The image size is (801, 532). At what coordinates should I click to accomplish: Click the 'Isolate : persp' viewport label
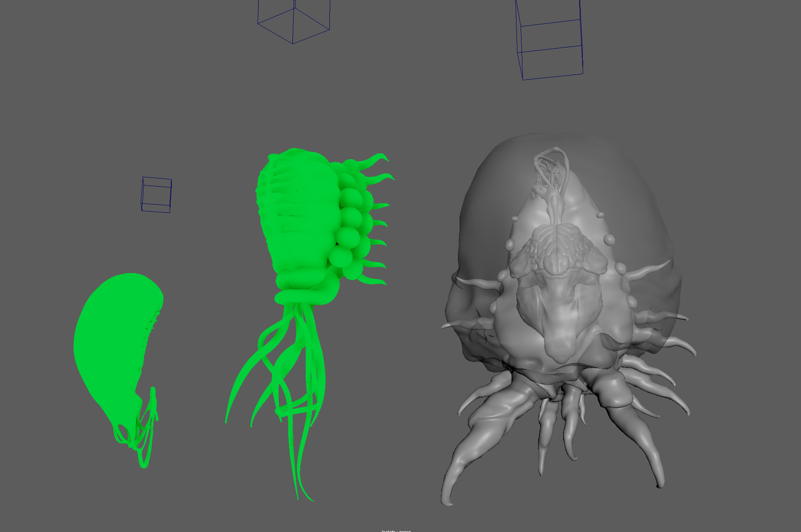(396, 530)
